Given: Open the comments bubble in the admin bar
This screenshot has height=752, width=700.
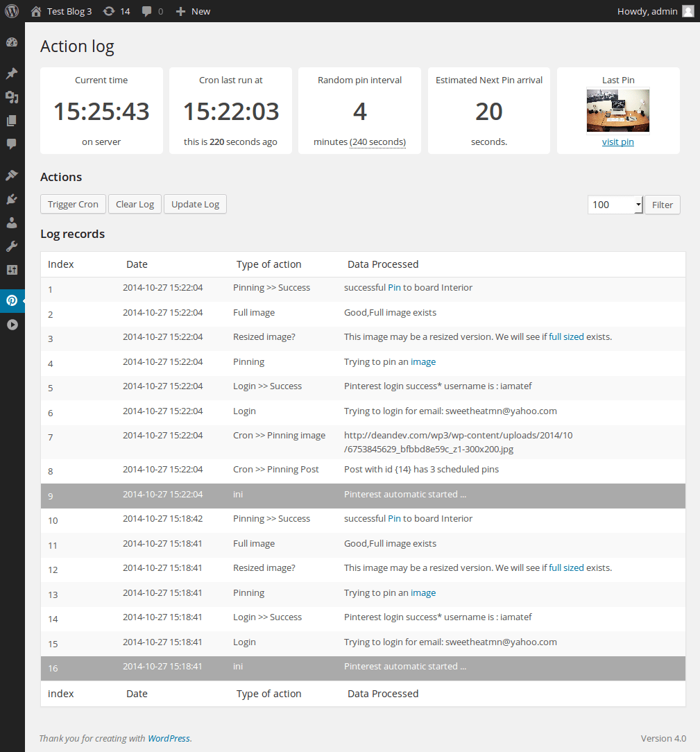Looking at the screenshot, I should point(151,11).
